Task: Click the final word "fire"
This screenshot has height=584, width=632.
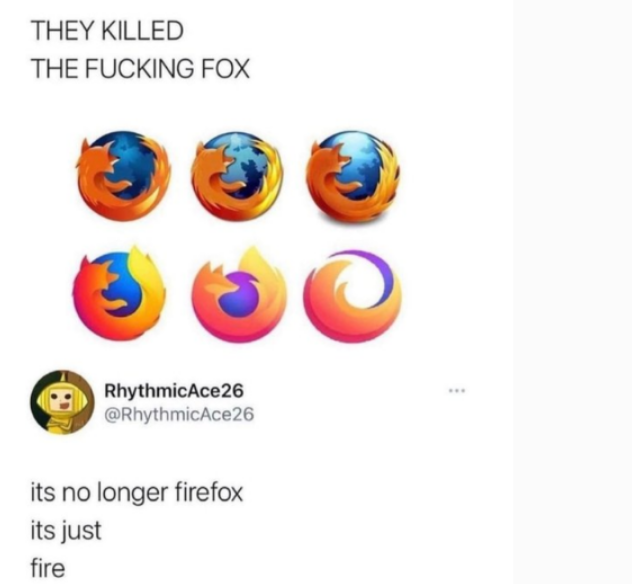Action: tap(48, 568)
